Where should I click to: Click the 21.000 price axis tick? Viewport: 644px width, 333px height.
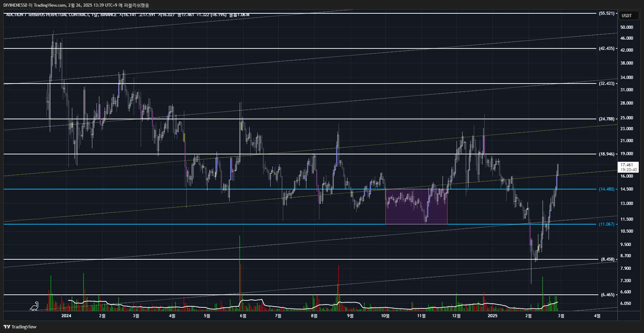pyautogui.click(x=626, y=141)
